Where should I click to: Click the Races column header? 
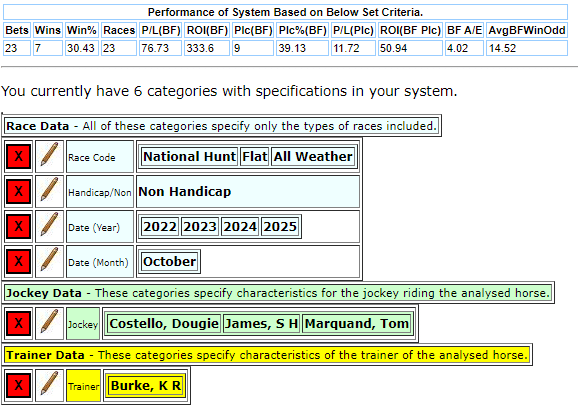(119, 30)
